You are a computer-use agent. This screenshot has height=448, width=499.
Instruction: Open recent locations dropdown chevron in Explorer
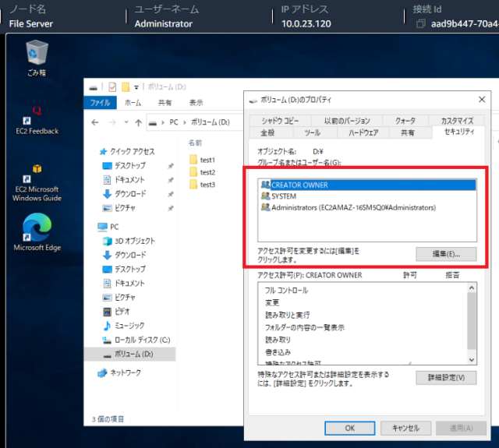tap(126, 122)
